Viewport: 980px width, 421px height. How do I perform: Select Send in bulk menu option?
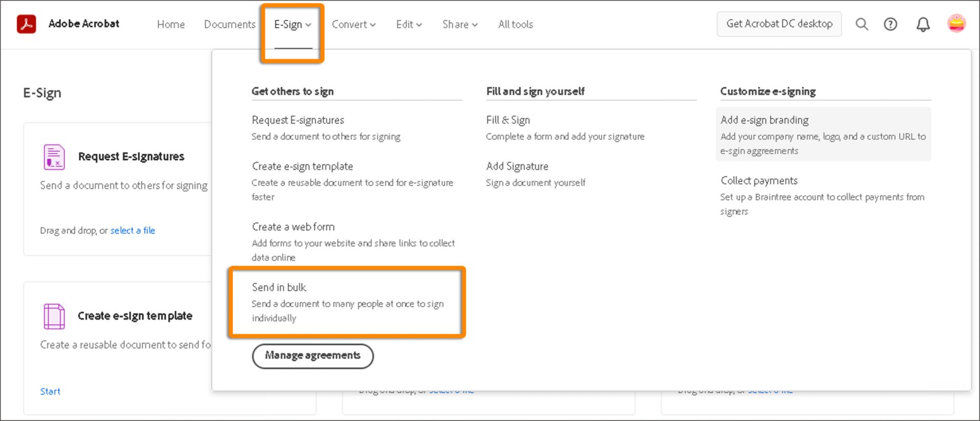coord(279,287)
